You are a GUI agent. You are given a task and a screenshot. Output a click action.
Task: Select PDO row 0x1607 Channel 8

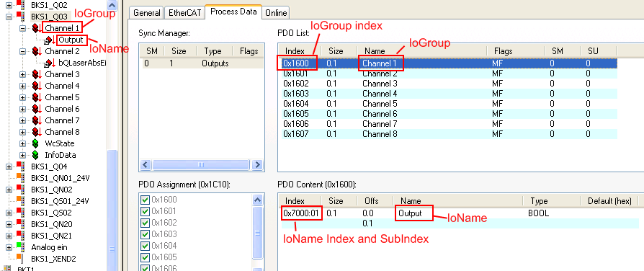pos(450,133)
